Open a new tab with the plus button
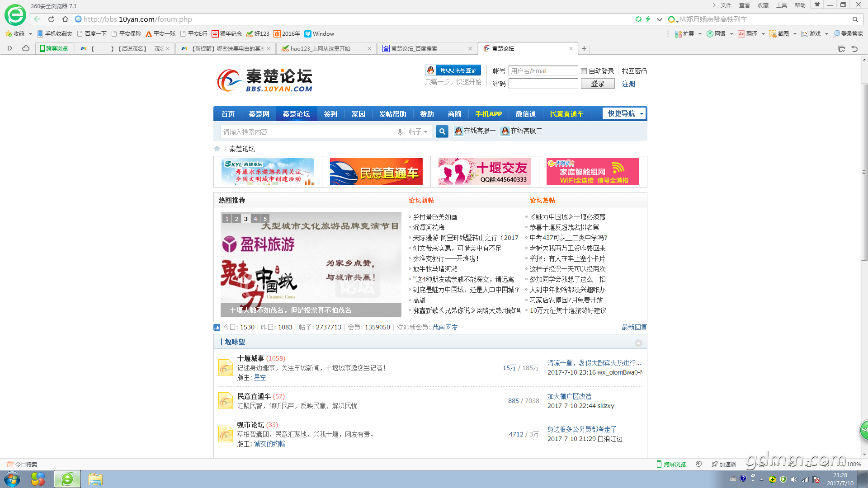The width and height of the screenshot is (868, 488). tap(584, 48)
